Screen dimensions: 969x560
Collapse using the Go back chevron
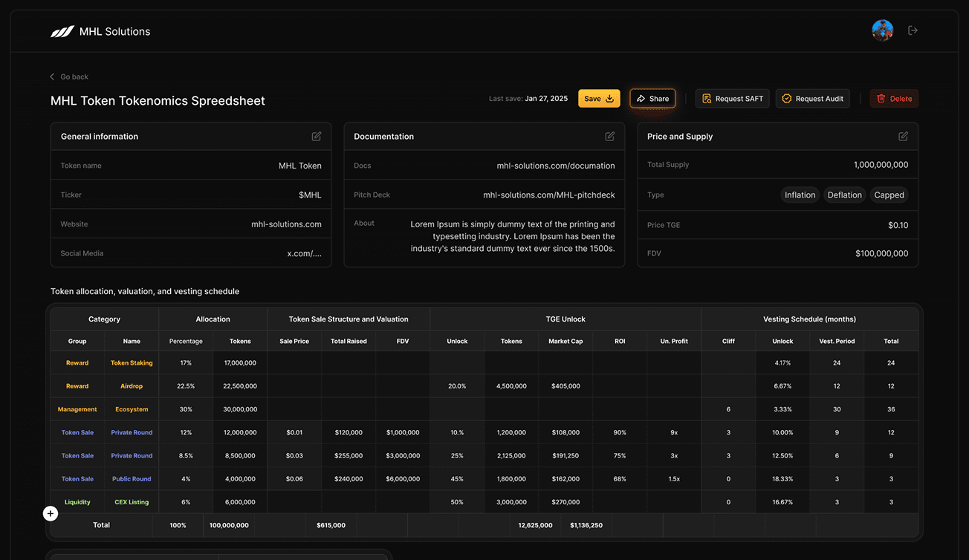coord(51,76)
